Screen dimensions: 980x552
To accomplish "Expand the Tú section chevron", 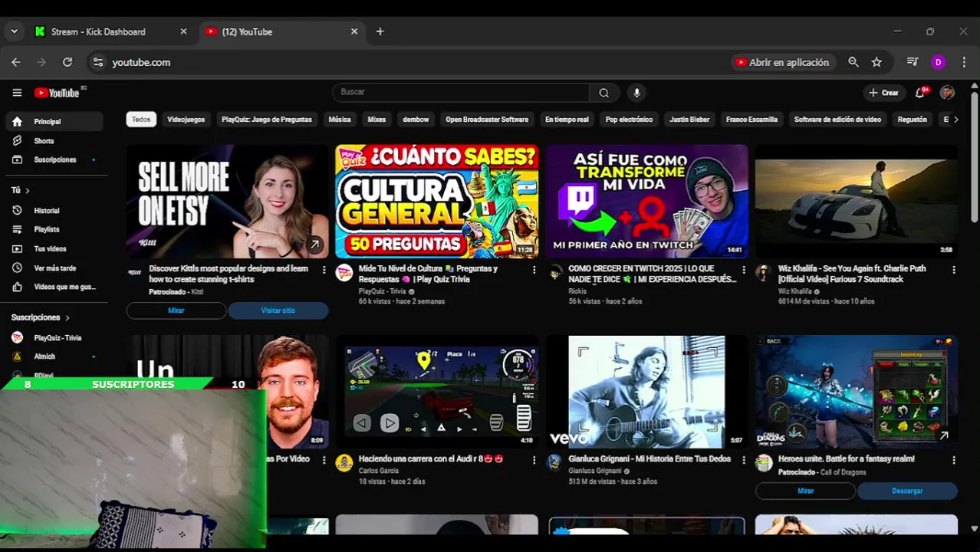I will point(27,190).
